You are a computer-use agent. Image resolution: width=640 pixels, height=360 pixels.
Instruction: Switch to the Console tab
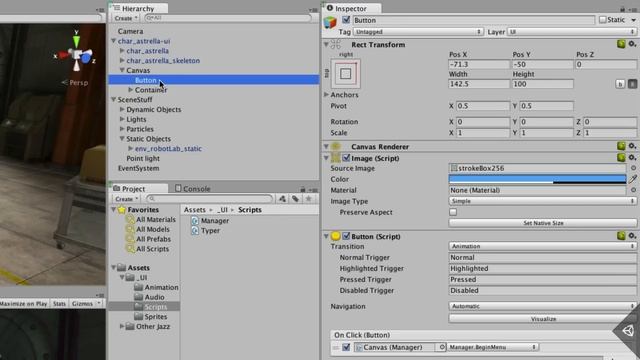click(193, 189)
